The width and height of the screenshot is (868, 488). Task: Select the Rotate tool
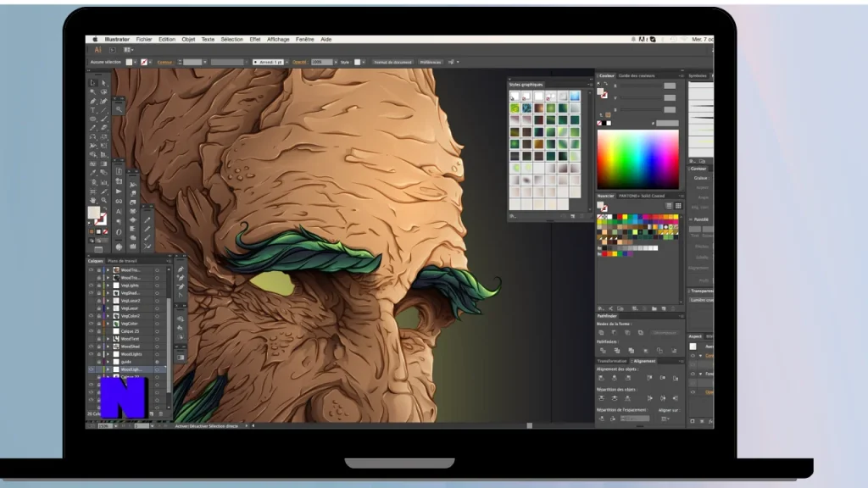tap(93, 136)
